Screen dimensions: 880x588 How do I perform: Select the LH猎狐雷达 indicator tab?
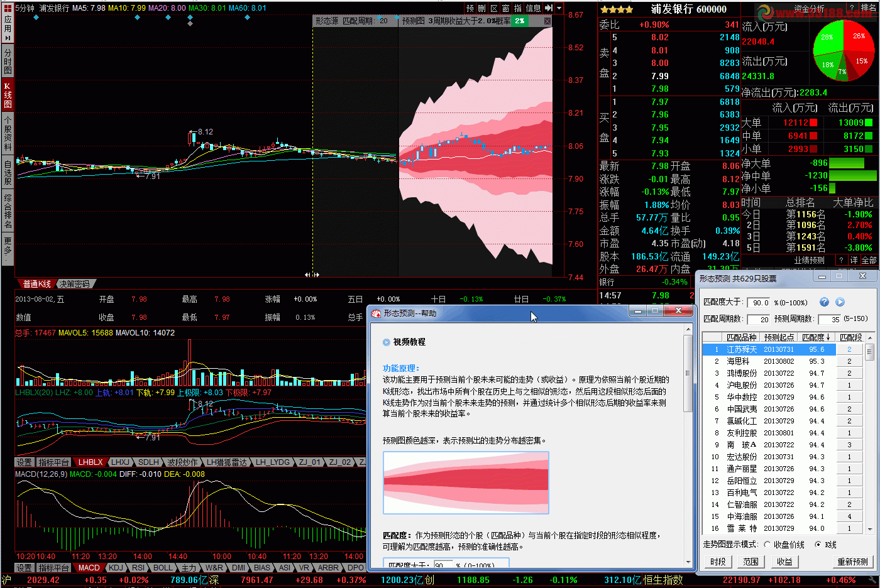click(x=226, y=462)
